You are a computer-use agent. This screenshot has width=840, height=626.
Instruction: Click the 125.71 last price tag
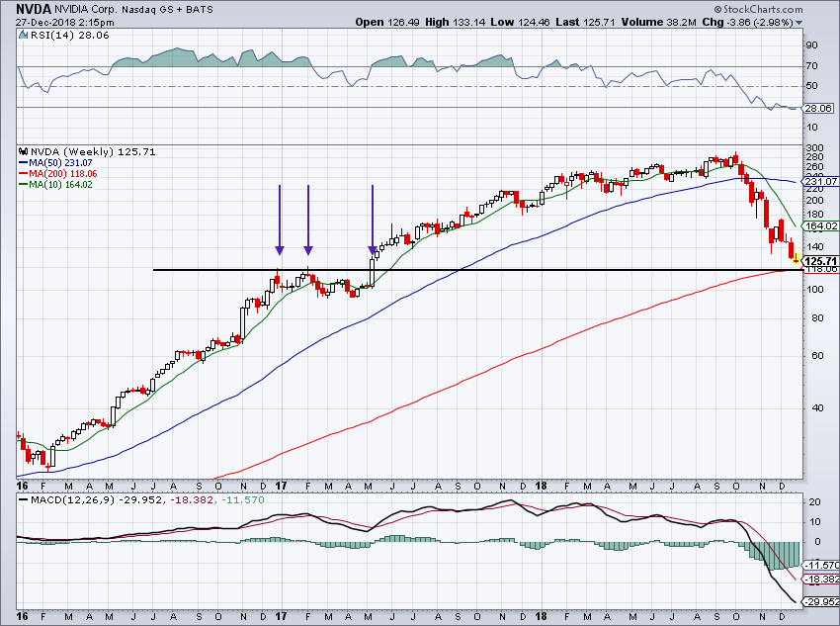pyautogui.click(x=820, y=261)
